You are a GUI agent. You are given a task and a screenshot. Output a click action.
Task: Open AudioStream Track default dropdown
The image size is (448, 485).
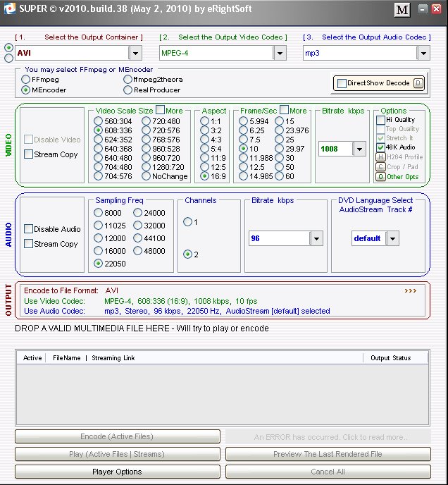pos(392,238)
